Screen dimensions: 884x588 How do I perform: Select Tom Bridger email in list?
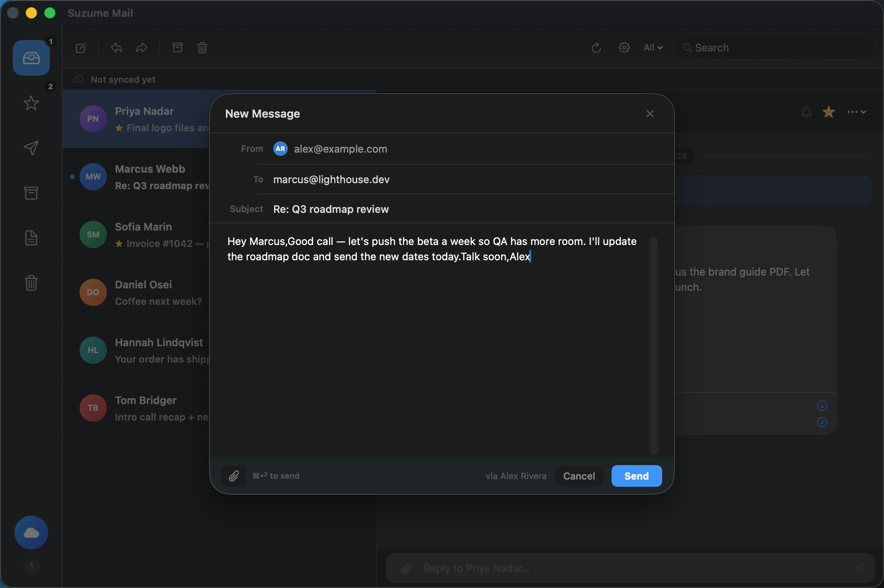[x=137, y=408]
